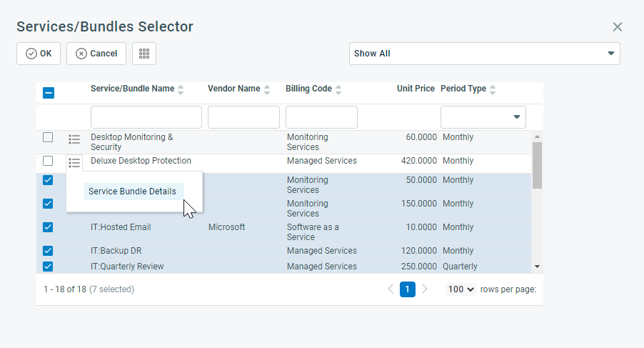Sort by Vendor Name arrows
This screenshot has width=644, height=348.
pyautogui.click(x=267, y=89)
